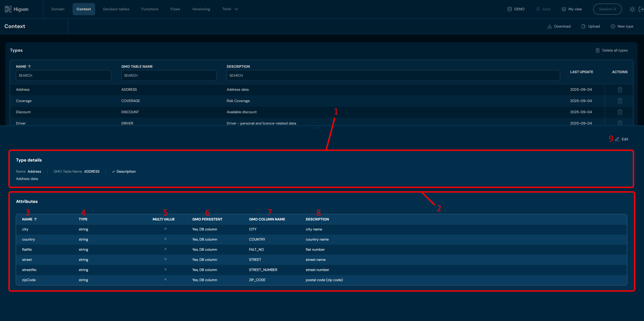Click the Upload file button

[x=591, y=26]
